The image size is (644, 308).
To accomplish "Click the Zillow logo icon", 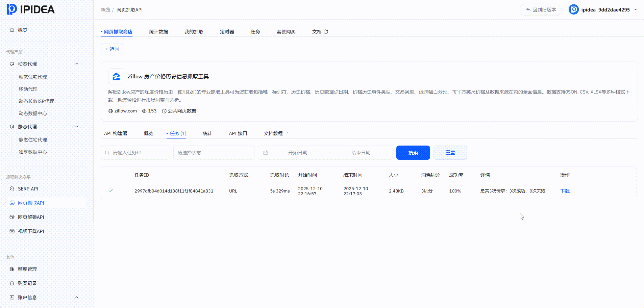I will click(116, 76).
